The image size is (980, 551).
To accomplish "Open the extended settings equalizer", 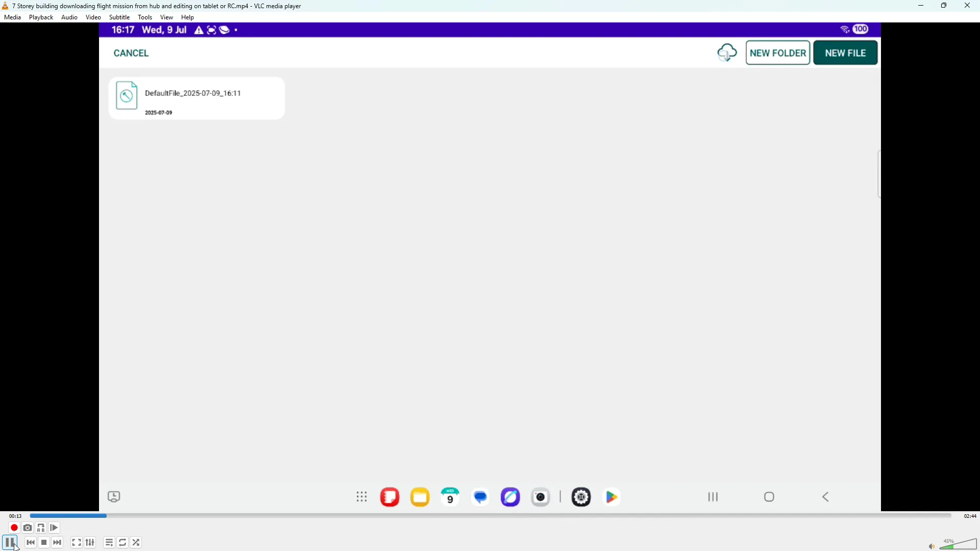I will (x=90, y=542).
